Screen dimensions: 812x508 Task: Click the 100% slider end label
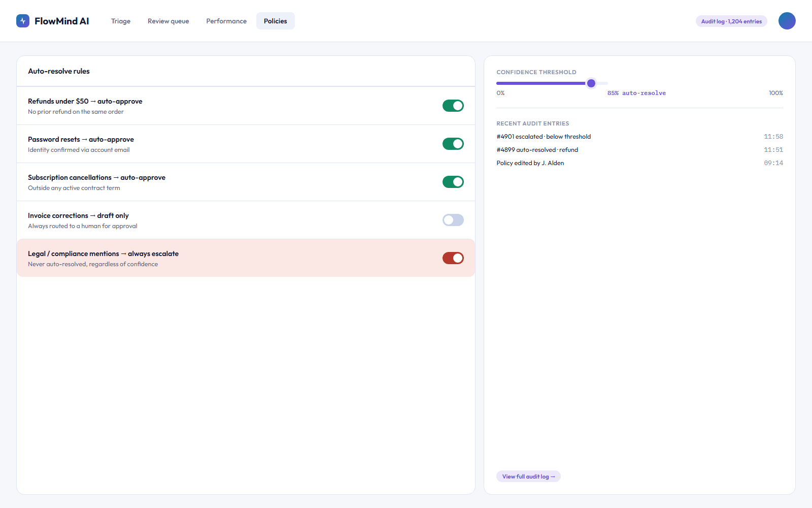[x=776, y=93]
